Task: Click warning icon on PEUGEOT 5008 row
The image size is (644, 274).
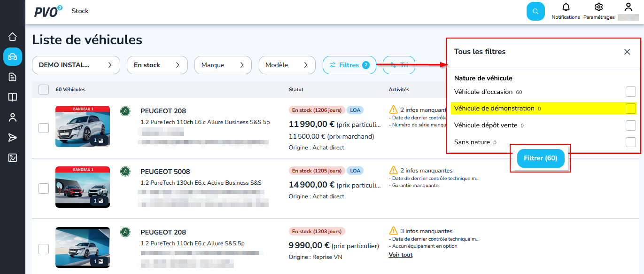Action: click(x=394, y=170)
